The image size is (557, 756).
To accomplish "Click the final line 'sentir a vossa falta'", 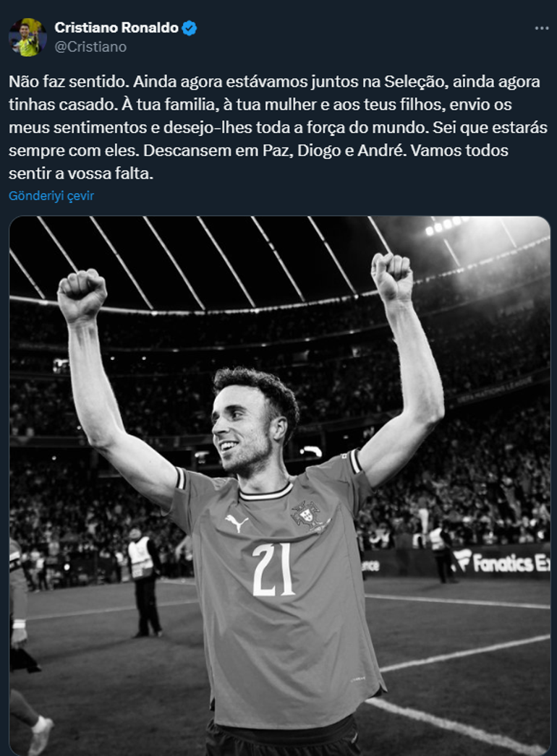I will 81,173.
